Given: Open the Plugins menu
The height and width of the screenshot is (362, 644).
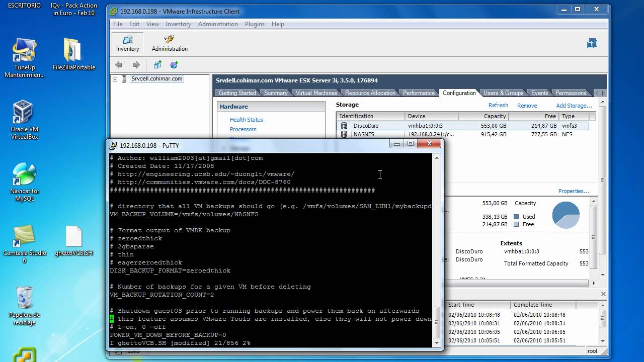Looking at the screenshot, I should 255,24.
